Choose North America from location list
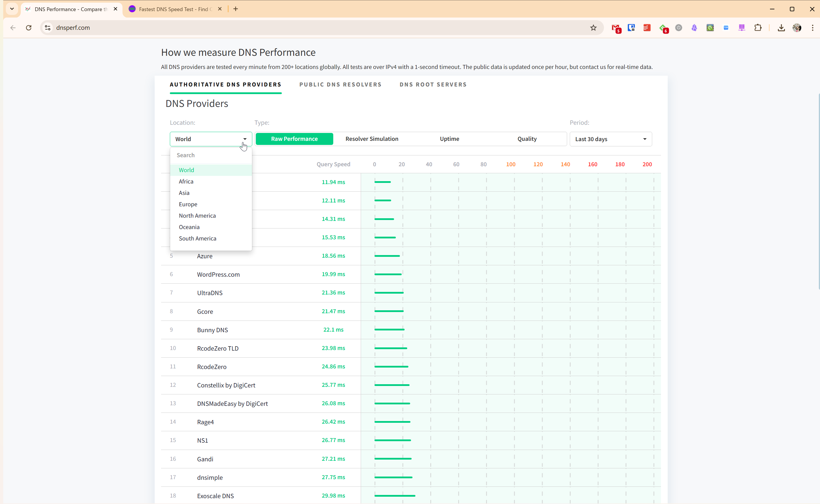 [197, 216]
